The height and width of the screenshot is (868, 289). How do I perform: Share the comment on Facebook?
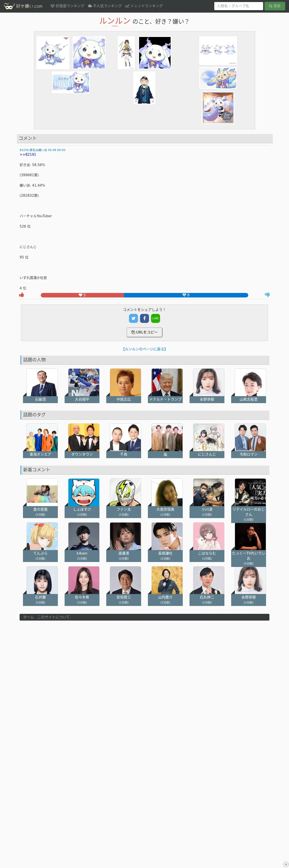click(144, 318)
